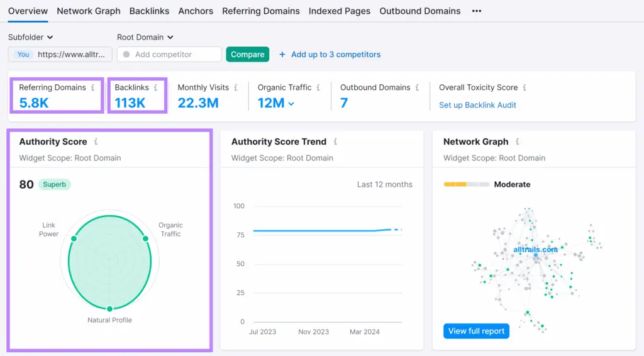Viewport: 644px width, 356px height.
Task: Click Set up Backlink Audit link
Action: pos(477,105)
